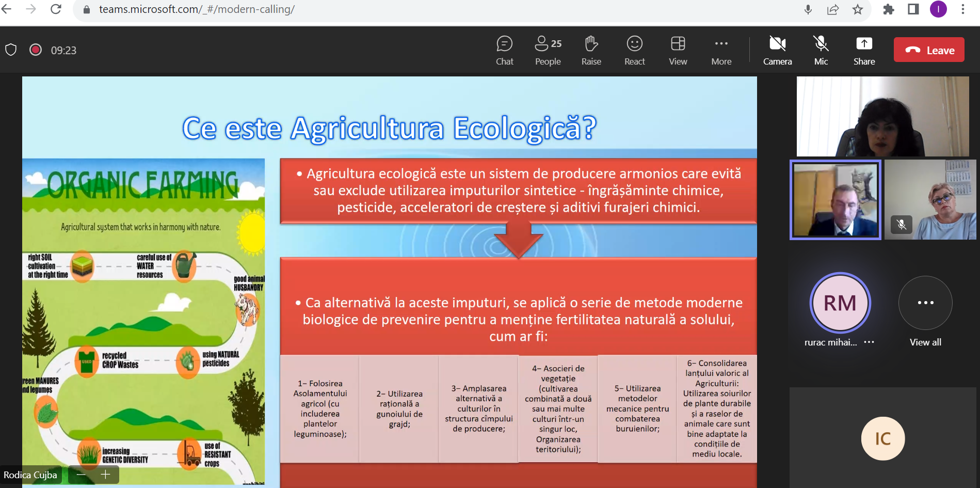Show the People participants list
Viewport: 980px width, 488px height.
pyautogui.click(x=548, y=50)
